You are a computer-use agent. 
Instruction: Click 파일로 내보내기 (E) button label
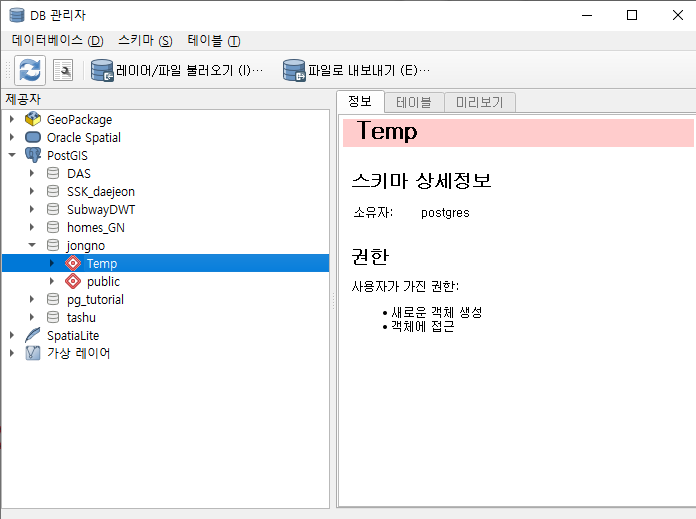point(369,70)
